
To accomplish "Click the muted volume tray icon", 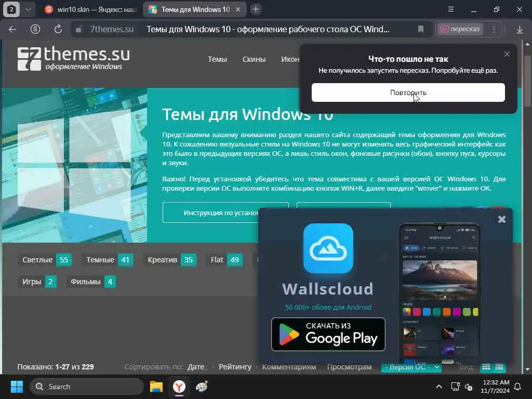I will pos(469,387).
